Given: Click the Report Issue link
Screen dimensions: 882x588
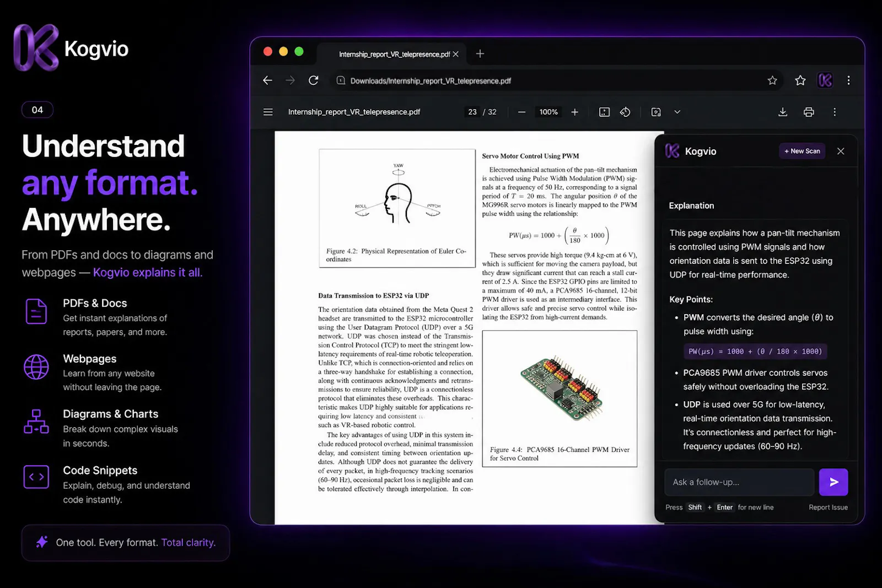Looking at the screenshot, I should (x=828, y=508).
